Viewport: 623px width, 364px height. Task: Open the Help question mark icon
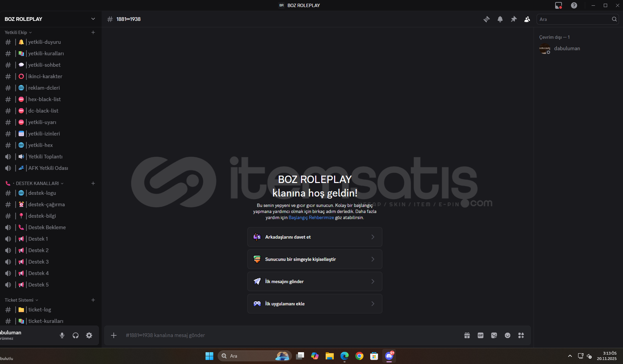pyautogui.click(x=574, y=5)
